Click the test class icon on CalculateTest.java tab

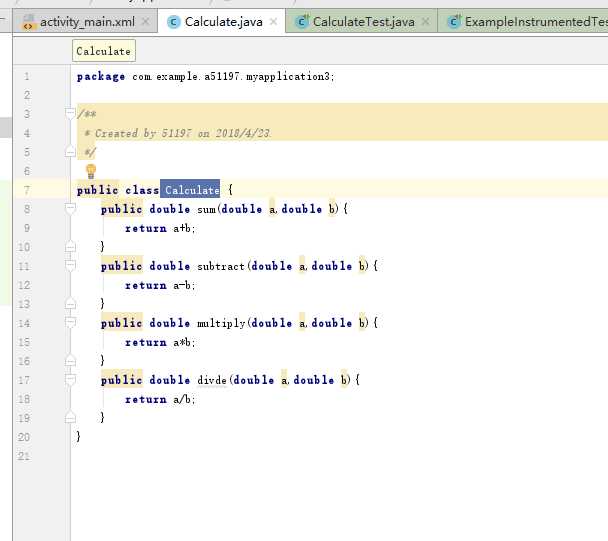click(302, 22)
